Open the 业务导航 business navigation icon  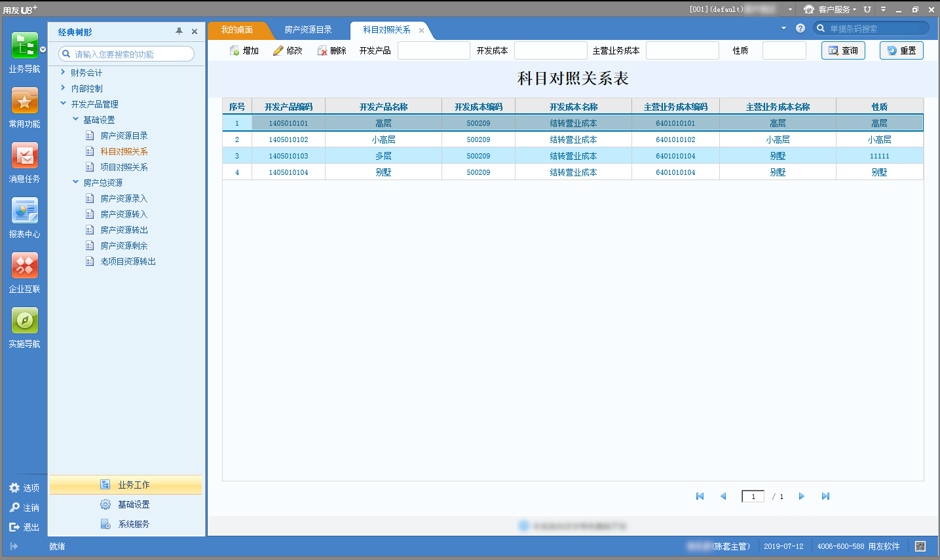point(24,46)
